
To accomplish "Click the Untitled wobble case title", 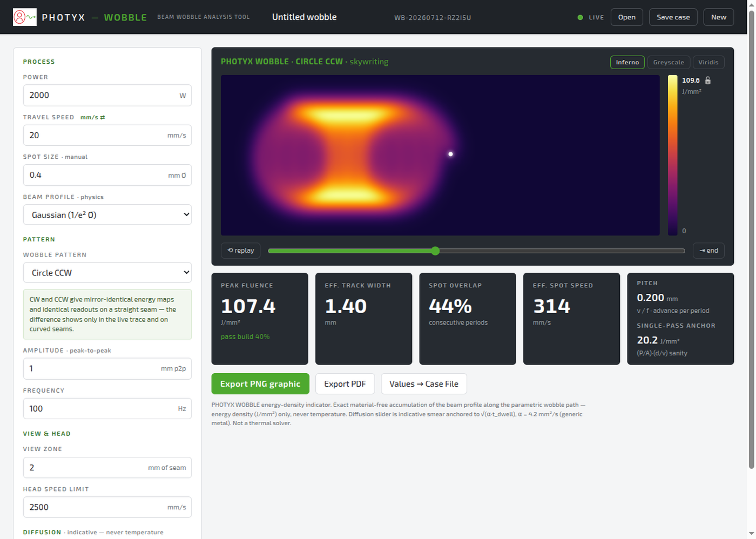I will coord(304,17).
